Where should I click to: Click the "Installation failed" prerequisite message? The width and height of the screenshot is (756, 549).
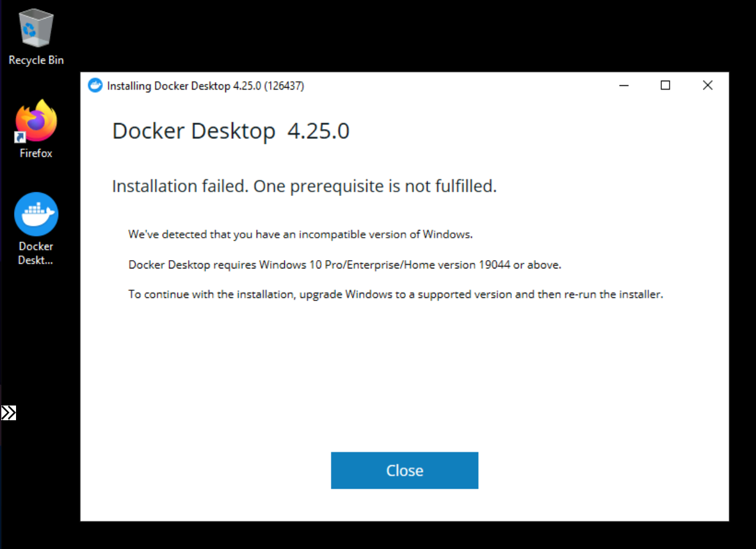click(x=304, y=186)
